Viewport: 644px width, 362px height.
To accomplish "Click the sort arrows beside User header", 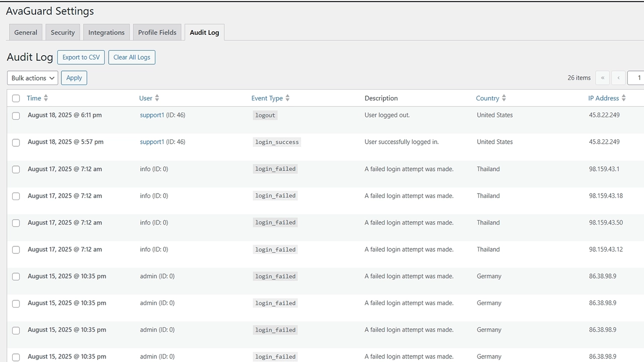I will coord(157,98).
